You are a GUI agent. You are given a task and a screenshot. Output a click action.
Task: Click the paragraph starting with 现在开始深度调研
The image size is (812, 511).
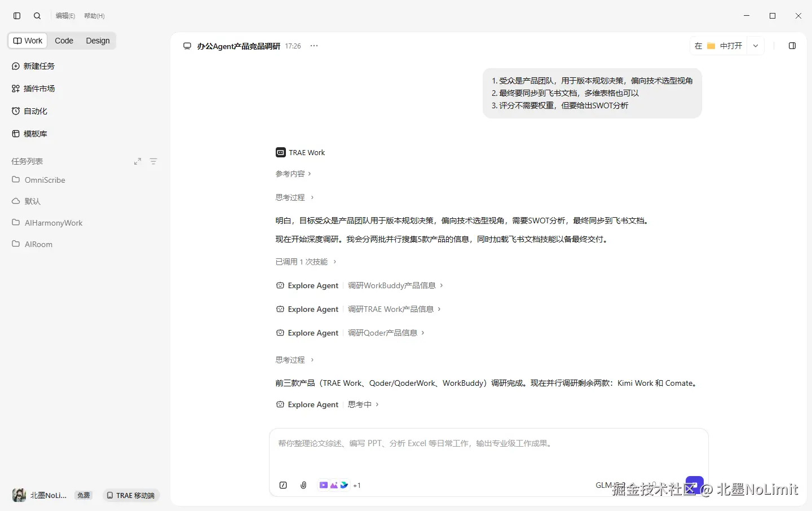pos(443,239)
